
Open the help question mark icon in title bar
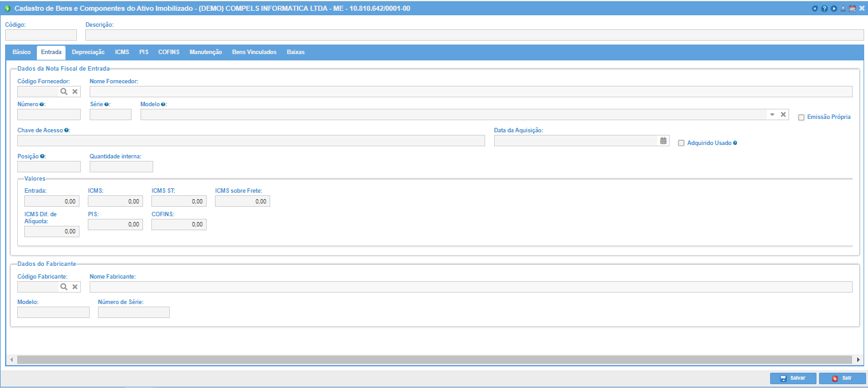pyautogui.click(x=824, y=8)
